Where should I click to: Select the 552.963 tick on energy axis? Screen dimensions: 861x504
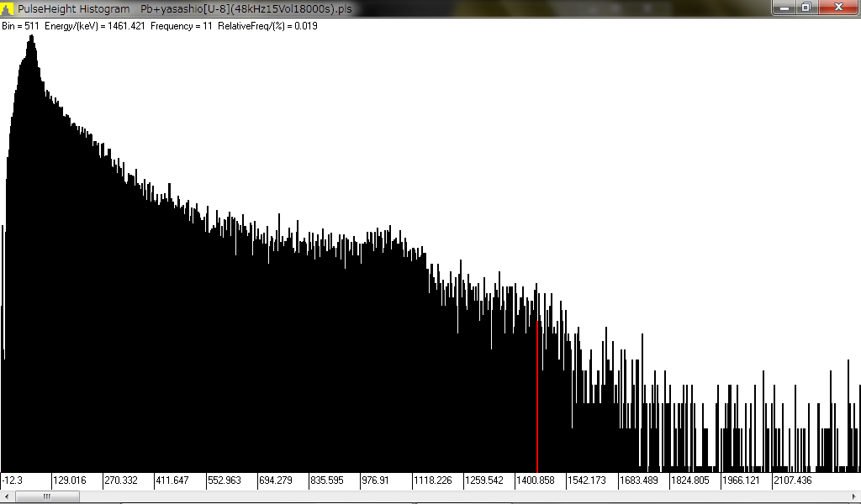coord(224,480)
